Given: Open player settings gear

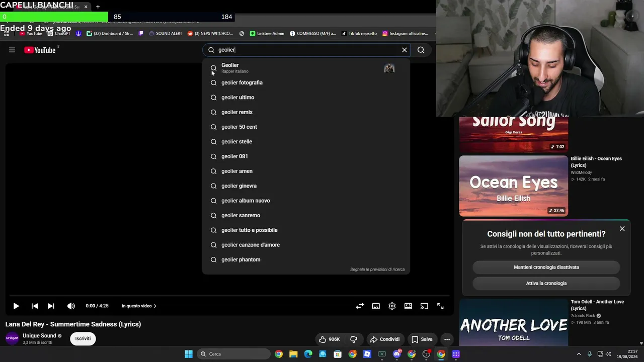Looking at the screenshot, I should [x=392, y=306].
